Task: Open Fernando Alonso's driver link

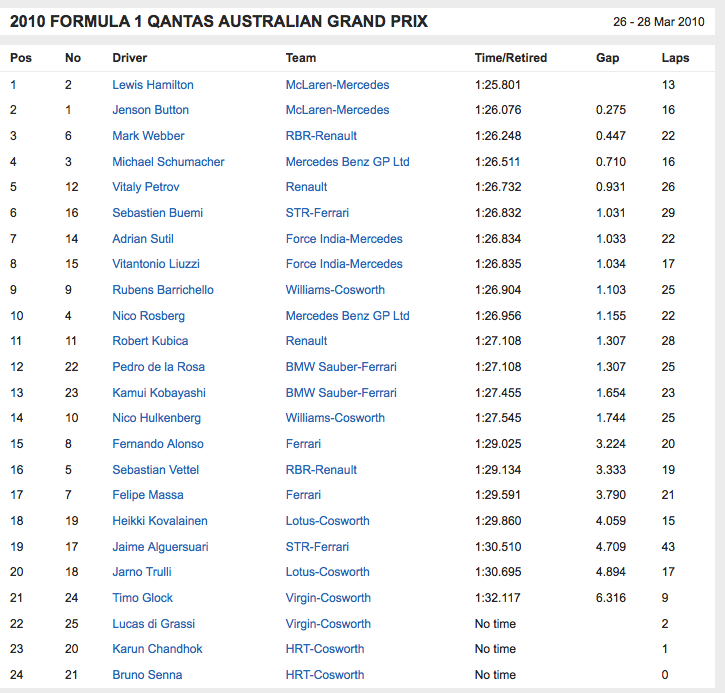Action: click(157, 444)
